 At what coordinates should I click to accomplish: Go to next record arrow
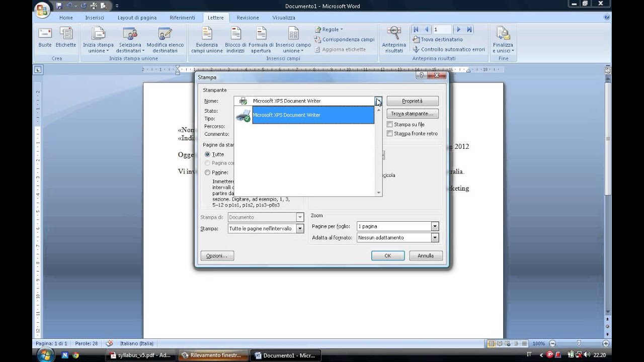(x=458, y=30)
